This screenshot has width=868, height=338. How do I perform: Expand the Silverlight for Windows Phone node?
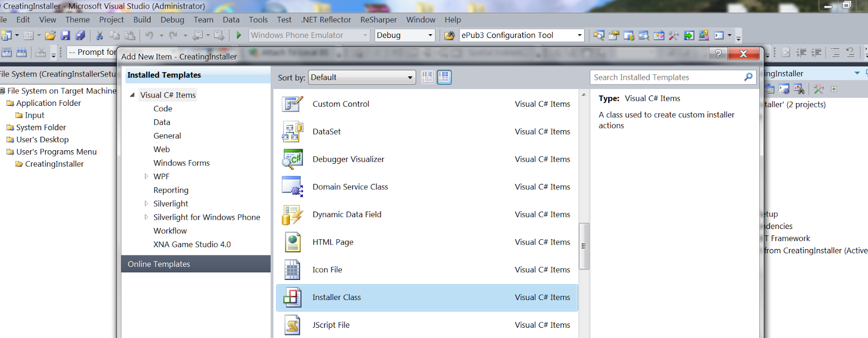(146, 217)
